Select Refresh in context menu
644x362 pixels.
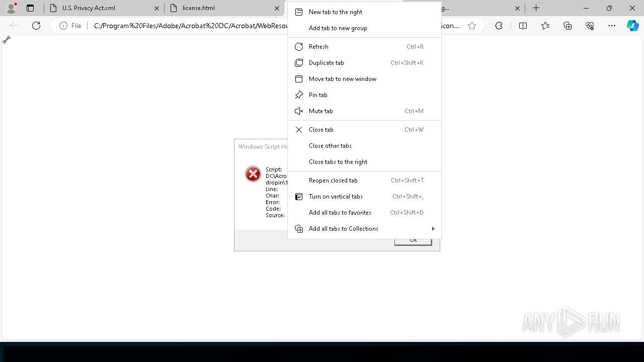(x=364, y=47)
